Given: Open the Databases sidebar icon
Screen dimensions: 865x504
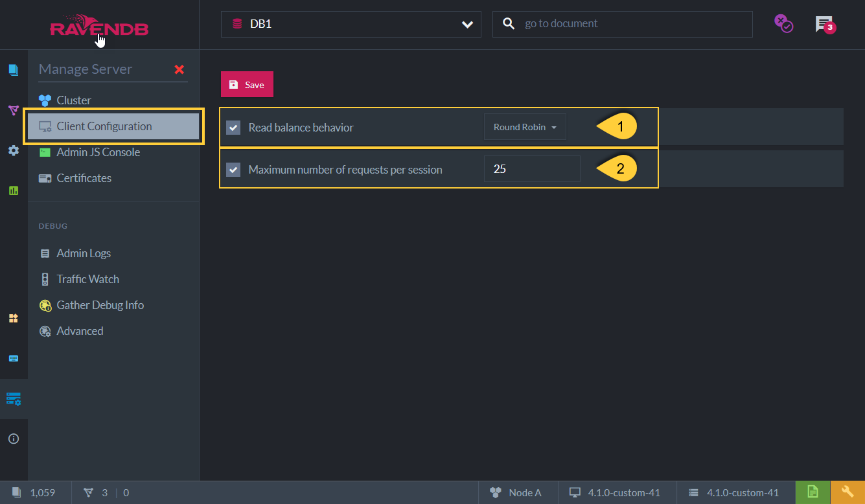Looking at the screenshot, I should [x=14, y=318].
